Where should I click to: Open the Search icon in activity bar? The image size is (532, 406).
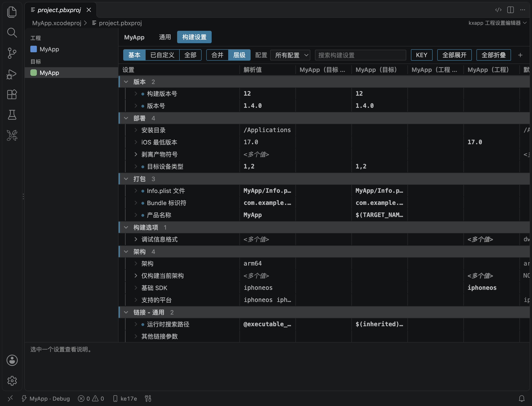click(12, 32)
